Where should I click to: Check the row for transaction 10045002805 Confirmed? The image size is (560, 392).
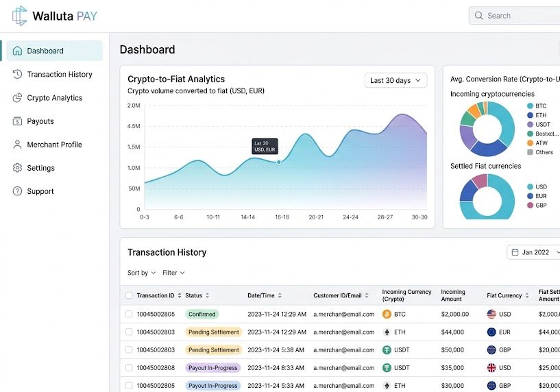[x=129, y=314]
